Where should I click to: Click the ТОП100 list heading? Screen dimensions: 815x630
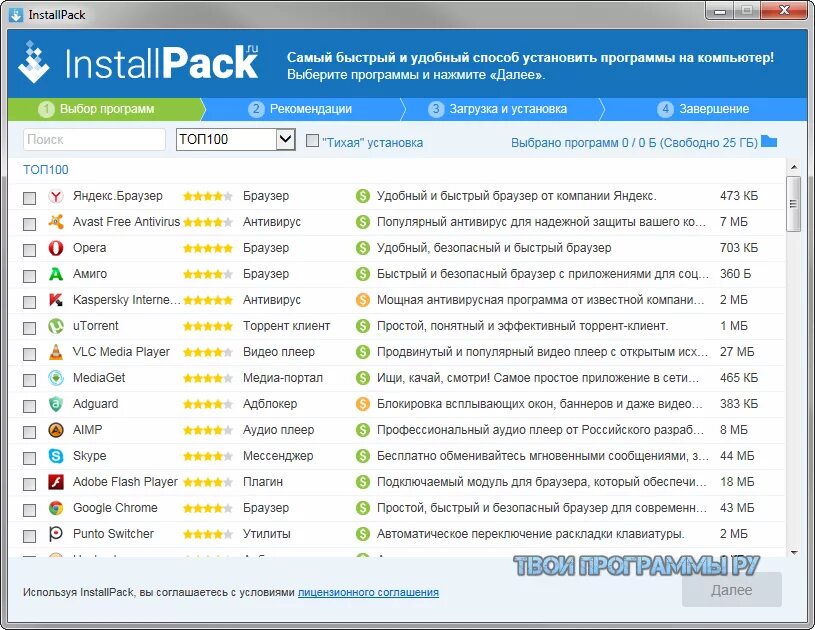[x=46, y=169]
